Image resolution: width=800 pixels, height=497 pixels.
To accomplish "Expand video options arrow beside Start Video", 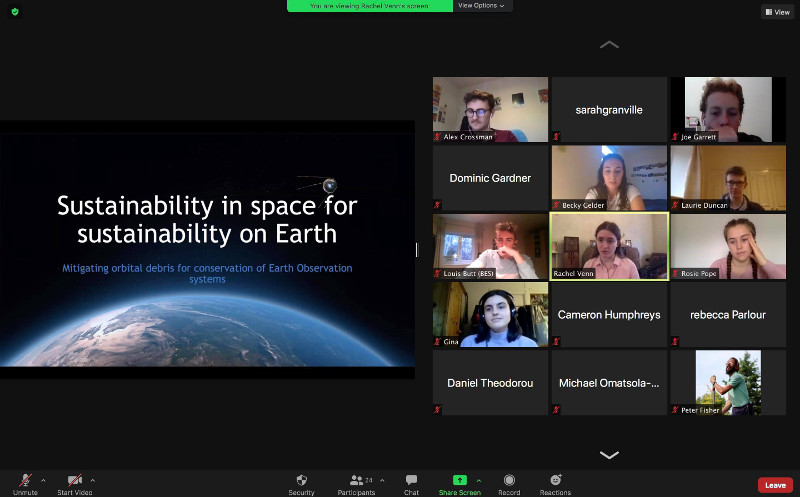I will [93, 480].
